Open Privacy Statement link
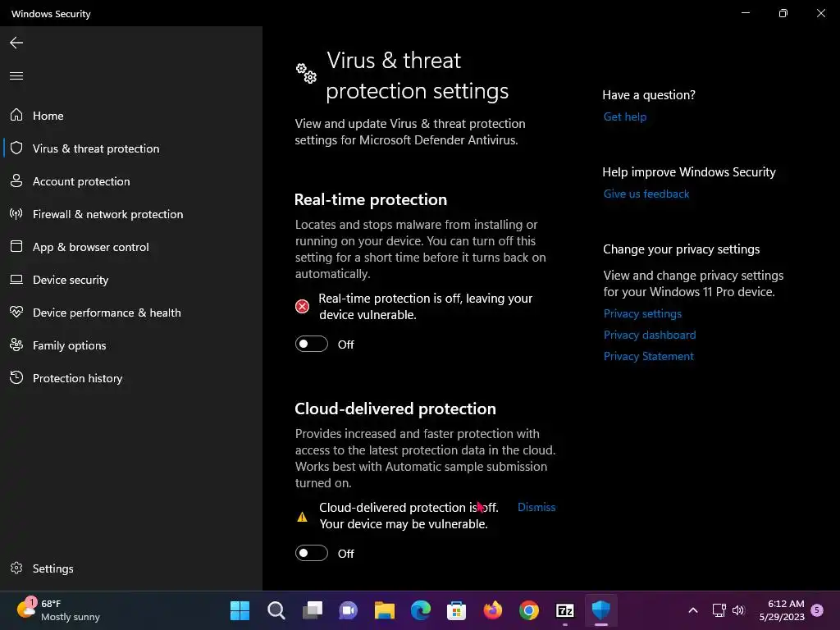 pos(648,356)
